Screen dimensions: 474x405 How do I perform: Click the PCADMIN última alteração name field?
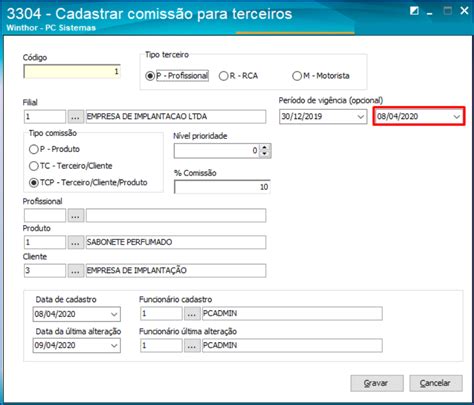(292, 346)
